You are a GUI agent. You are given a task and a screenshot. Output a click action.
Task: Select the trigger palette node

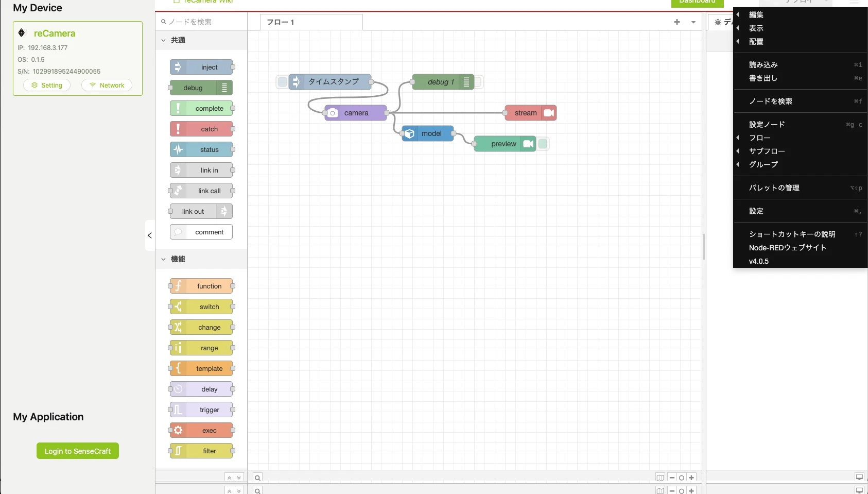[x=201, y=410]
